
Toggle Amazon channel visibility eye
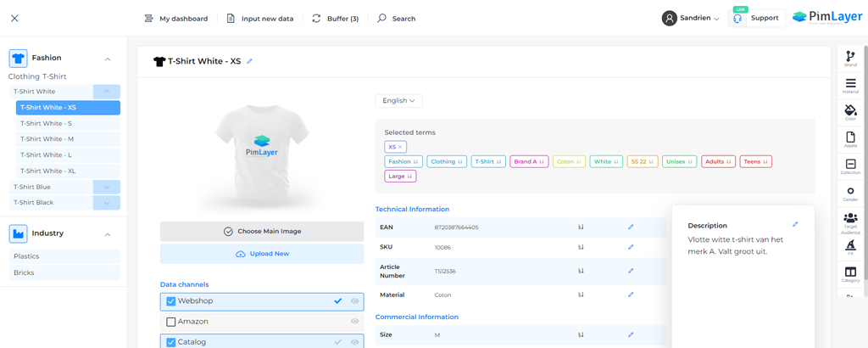(355, 322)
